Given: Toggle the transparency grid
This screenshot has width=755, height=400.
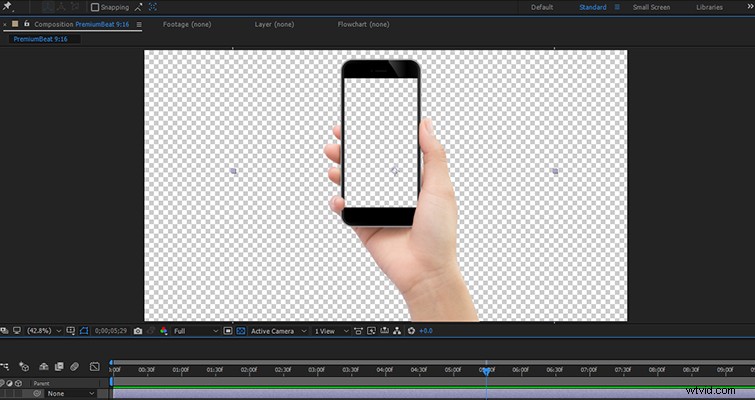Looking at the screenshot, I should coord(241,331).
